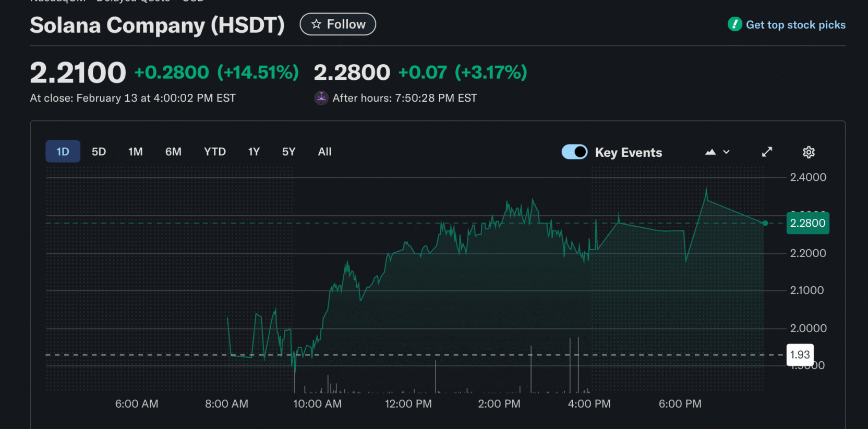View year-to-date with YTD tab
Screen dimensions: 868x429
[214, 152]
